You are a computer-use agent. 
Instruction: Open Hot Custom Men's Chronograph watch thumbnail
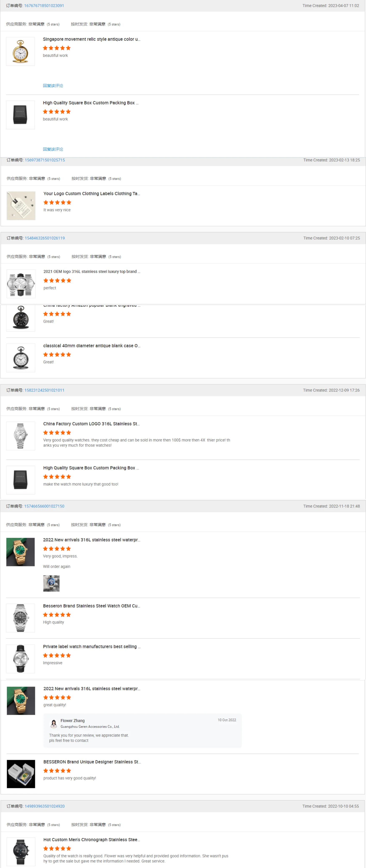(21, 852)
